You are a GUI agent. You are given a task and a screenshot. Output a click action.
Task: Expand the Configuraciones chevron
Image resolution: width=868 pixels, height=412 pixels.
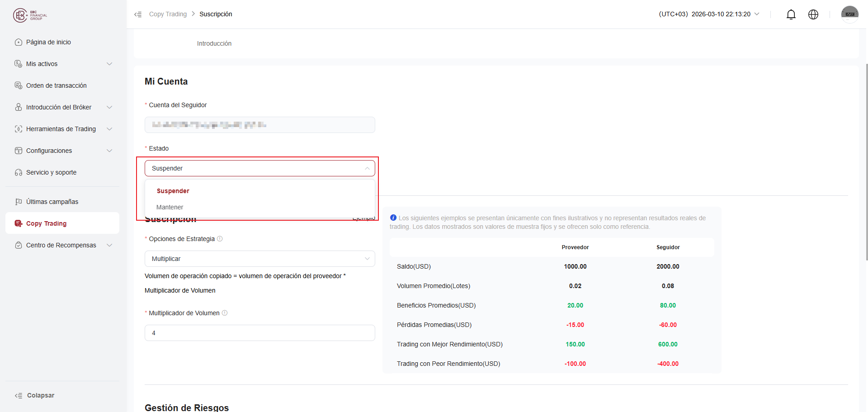click(109, 151)
